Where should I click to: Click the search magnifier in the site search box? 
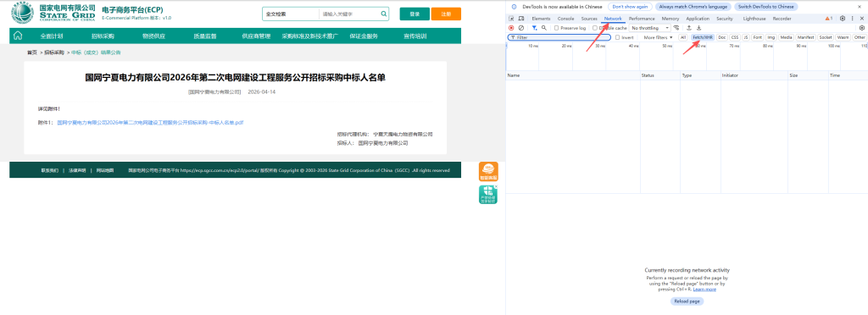(384, 14)
